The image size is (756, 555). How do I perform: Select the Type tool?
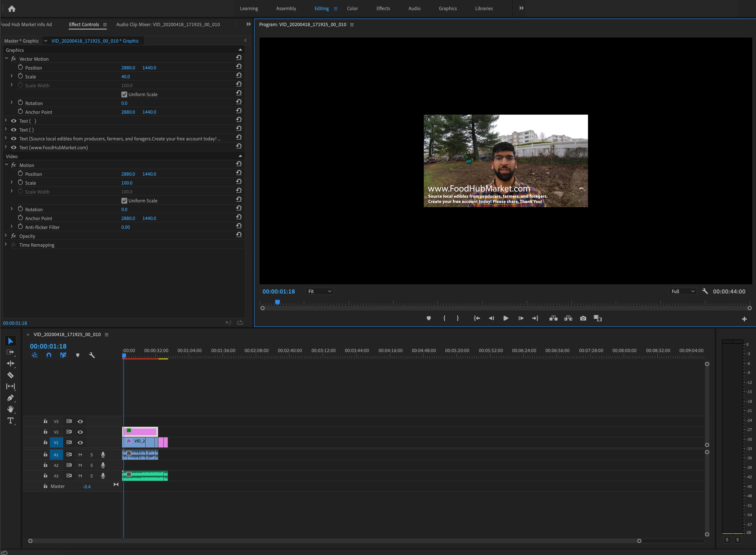(x=10, y=421)
